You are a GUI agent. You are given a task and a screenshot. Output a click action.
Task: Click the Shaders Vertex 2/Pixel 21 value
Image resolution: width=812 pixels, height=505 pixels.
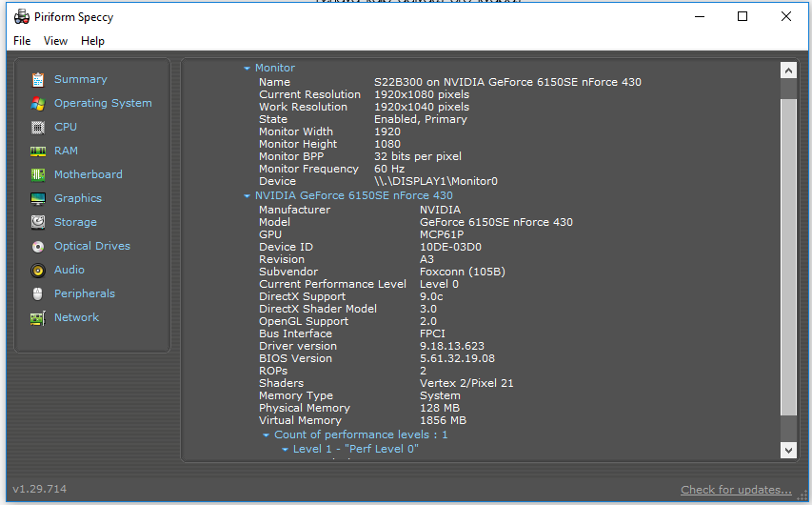point(466,383)
